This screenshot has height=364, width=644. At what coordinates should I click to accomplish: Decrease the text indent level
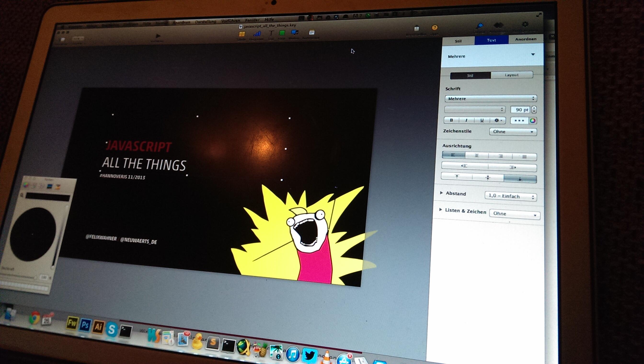(464, 166)
